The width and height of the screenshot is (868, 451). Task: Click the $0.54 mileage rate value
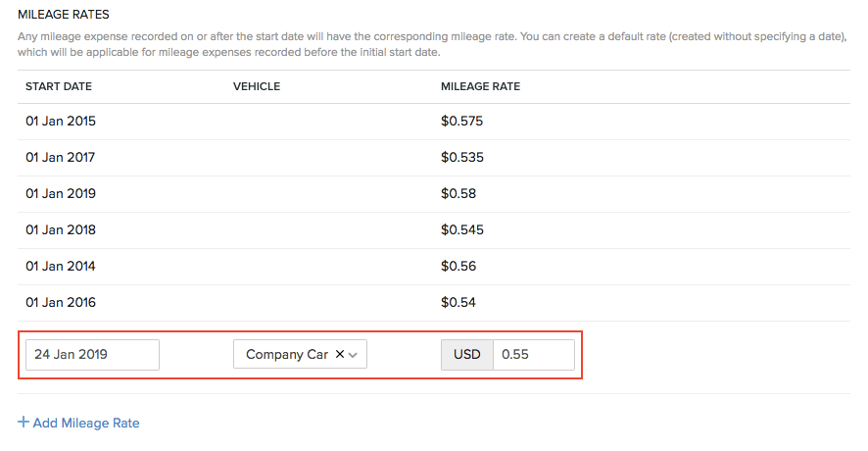tap(458, 302)
